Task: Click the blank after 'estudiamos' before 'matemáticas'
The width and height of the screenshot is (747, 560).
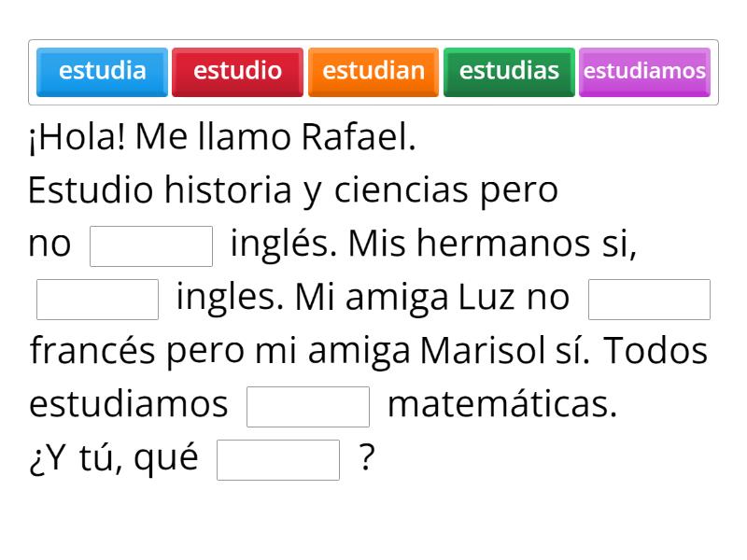Action: [308, 404]
